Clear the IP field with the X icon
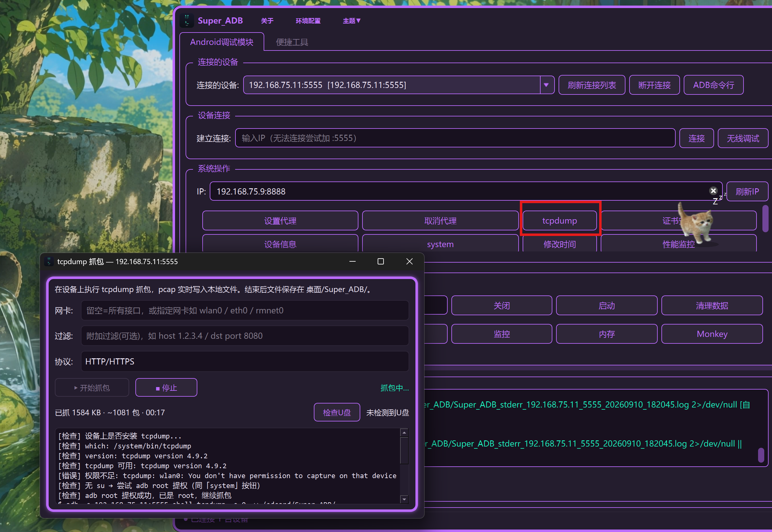 (713, 191)
